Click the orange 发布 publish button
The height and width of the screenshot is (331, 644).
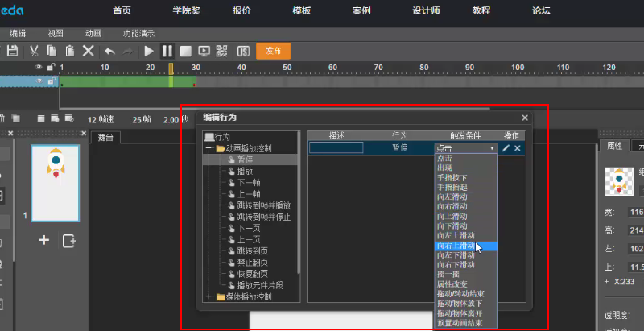[273, 51]
